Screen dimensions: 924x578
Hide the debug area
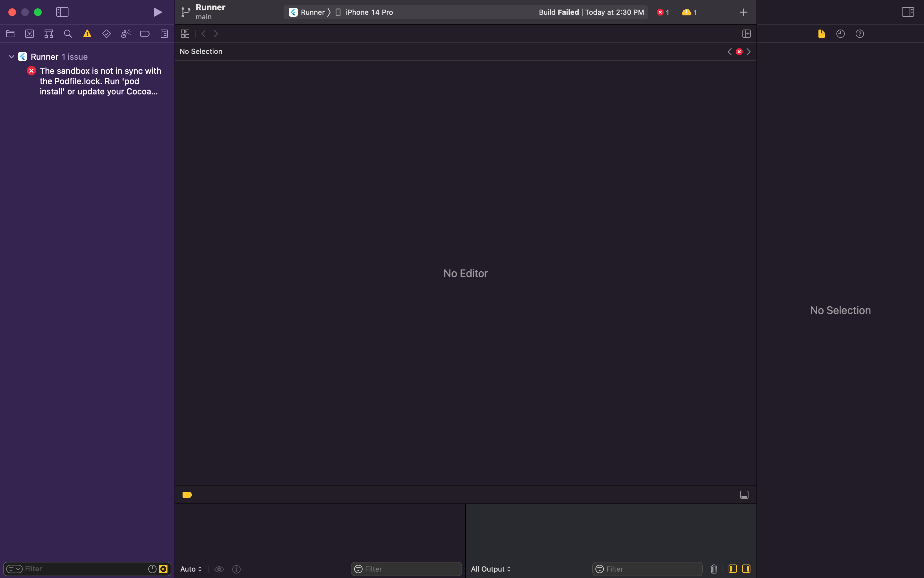(x=744, y=495)
